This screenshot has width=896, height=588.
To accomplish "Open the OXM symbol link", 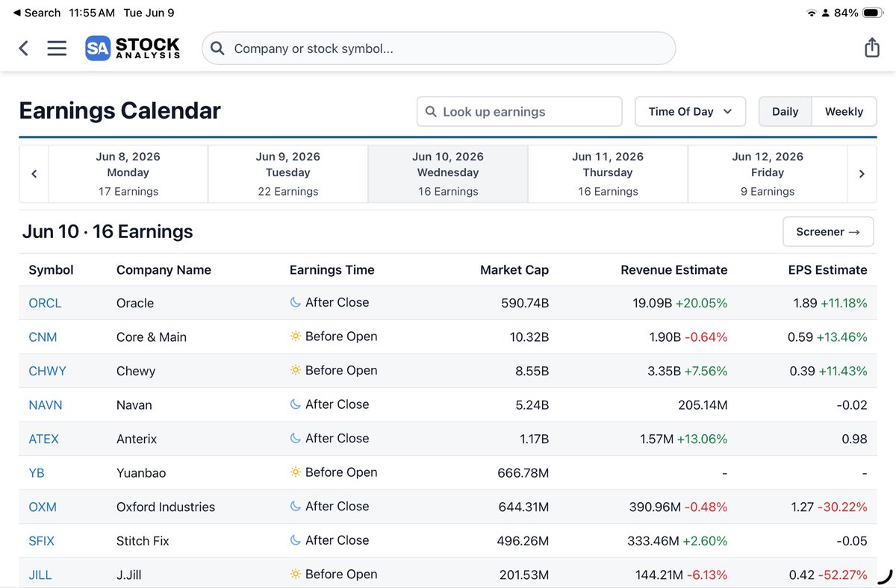I will click(x=43, y=507).
